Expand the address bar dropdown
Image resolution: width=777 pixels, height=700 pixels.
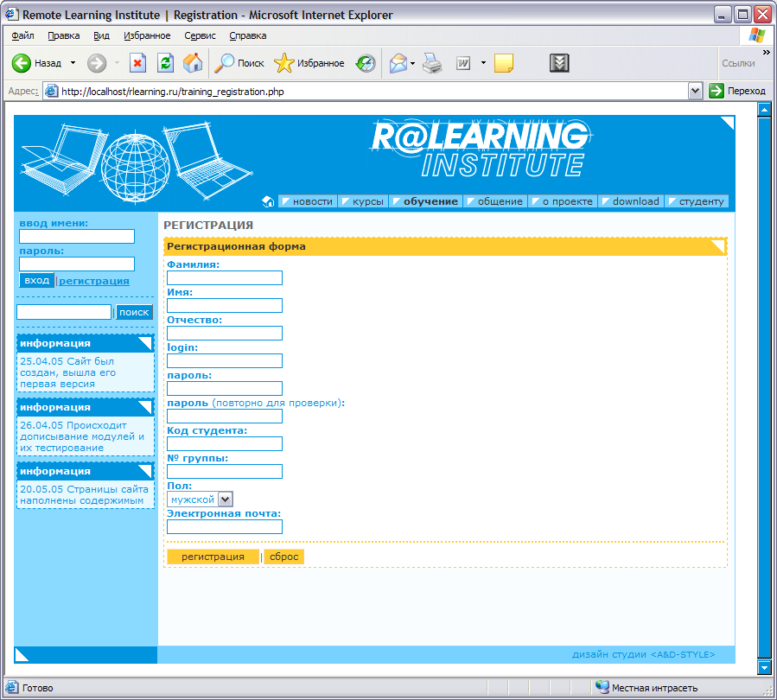coord(695,91)
